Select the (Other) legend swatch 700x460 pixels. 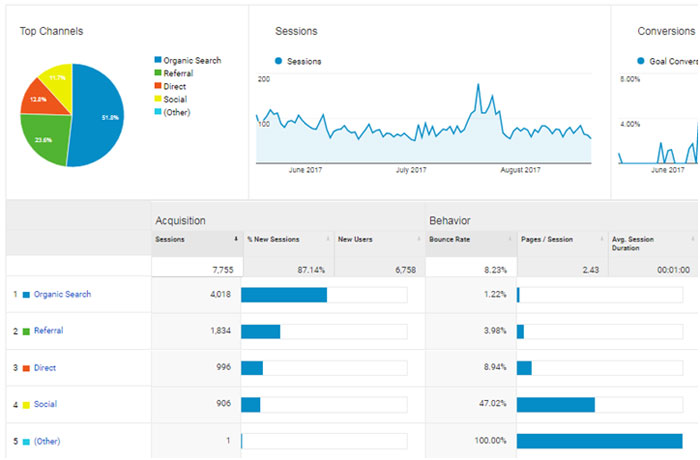(158, 111)
